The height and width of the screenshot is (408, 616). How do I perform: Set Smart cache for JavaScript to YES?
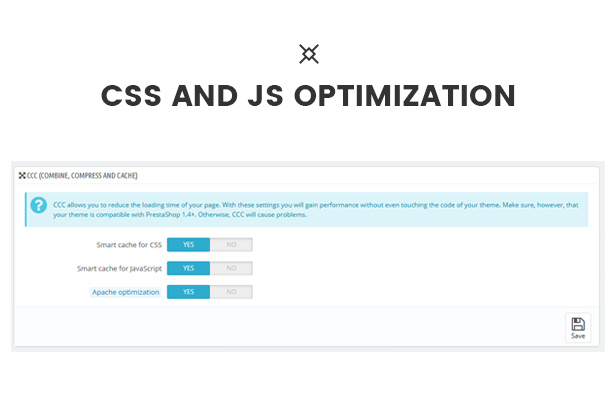(188, 268)
